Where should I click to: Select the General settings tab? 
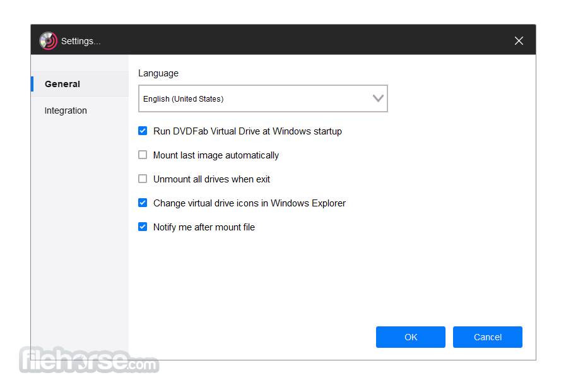click(x=80, y=84)
